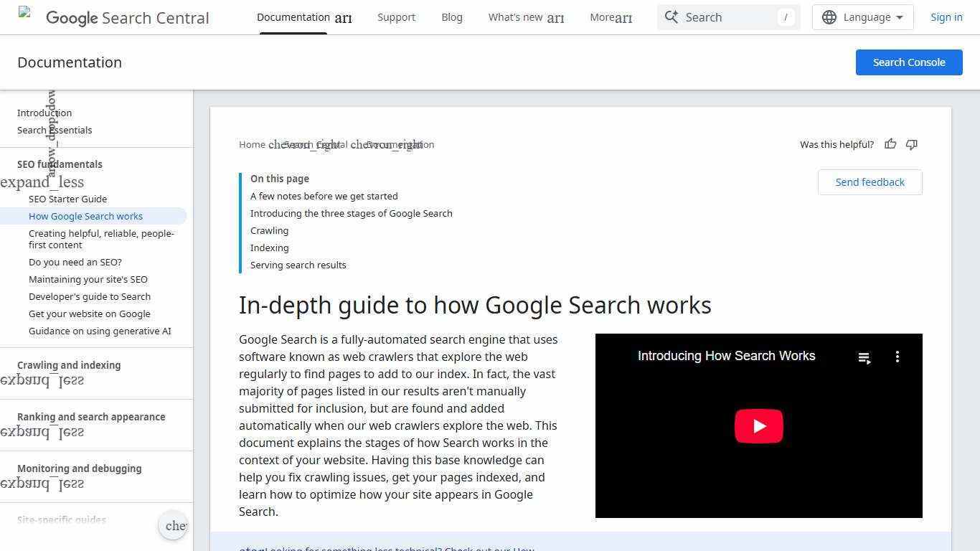Click the Send feedback button
This screenshot has height=551, width=980.
tap(870, 182)
